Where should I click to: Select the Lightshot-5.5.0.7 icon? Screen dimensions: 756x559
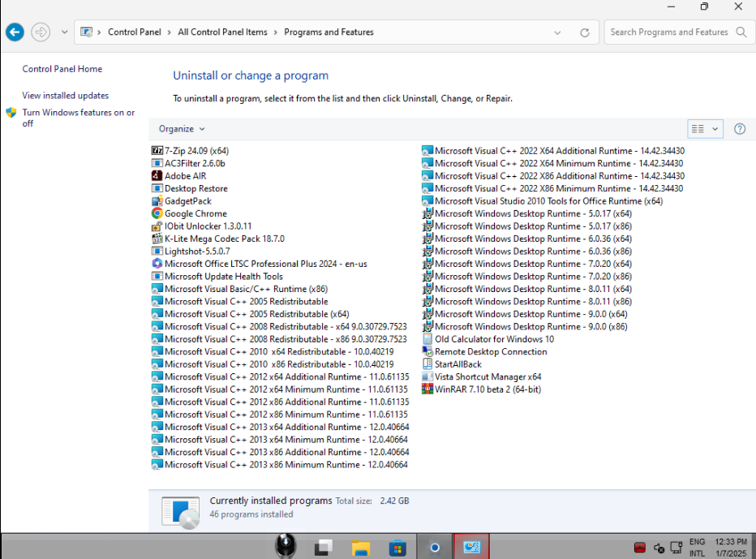coord(157,251)
